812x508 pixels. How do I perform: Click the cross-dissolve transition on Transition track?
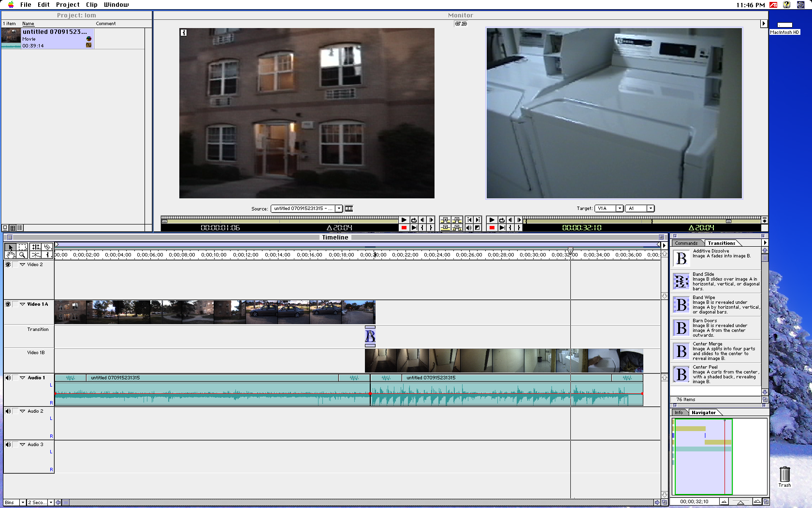[370, 336]
